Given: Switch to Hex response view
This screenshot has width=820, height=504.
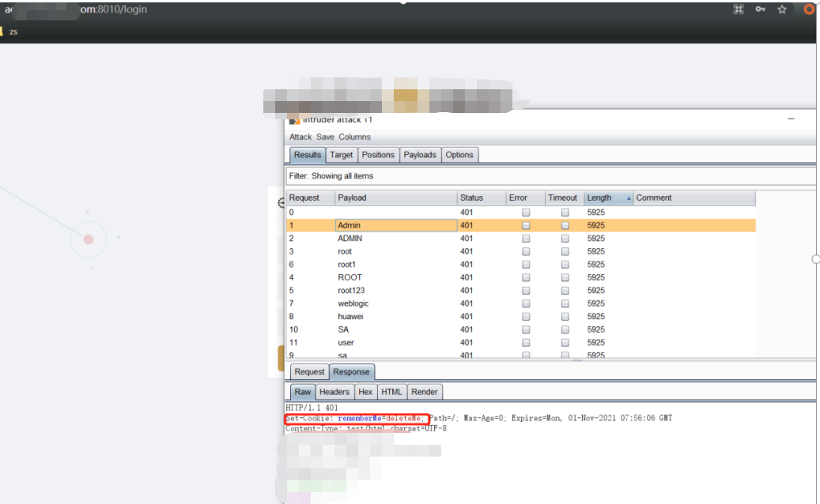Looking at the screenshot, I should 365,392.
